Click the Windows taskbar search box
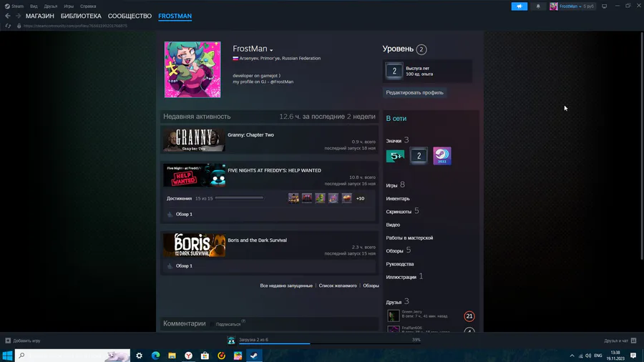The width and height of the screenshot is (644, 362). [x=73, y=356]
